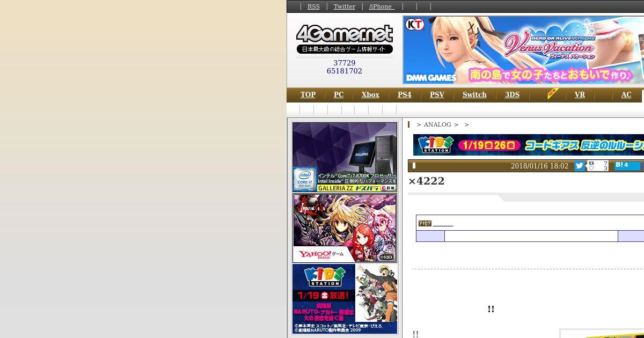The width and height of the screenshot is (644, 338).
Task: Click the ANALOG breadcrumb link
Action: (437, 124)
